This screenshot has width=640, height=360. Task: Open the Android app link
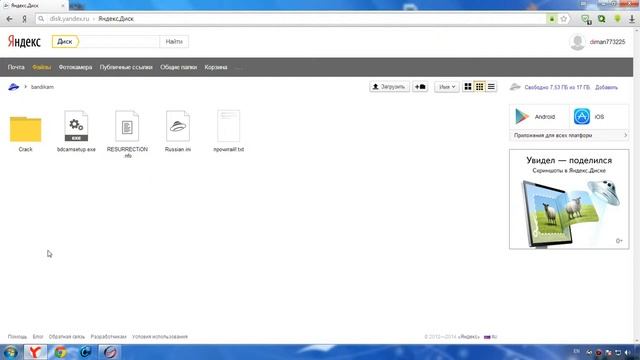click(539, 117)
